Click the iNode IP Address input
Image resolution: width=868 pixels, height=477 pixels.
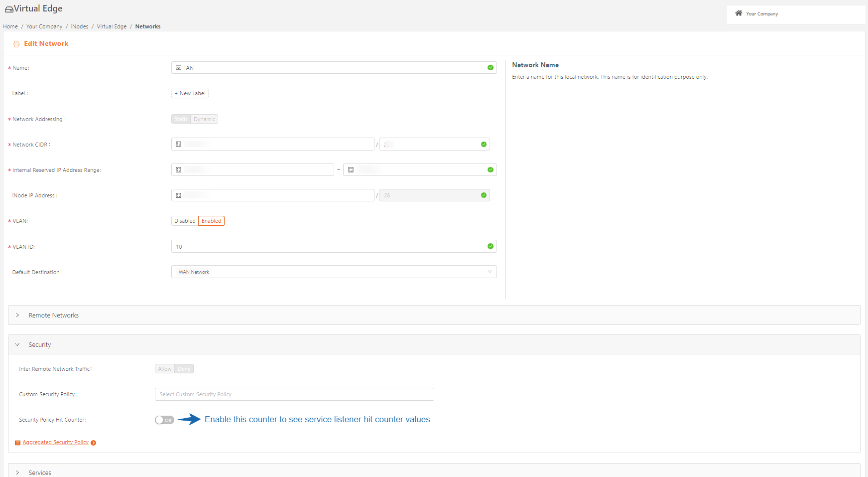[x=273, y=195]
